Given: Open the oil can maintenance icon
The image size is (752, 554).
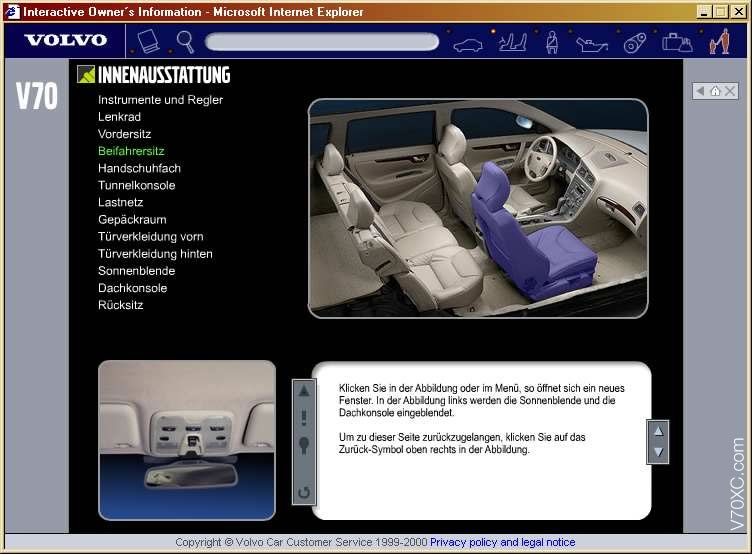Looking at the screenshot, I should coord(592,45).
